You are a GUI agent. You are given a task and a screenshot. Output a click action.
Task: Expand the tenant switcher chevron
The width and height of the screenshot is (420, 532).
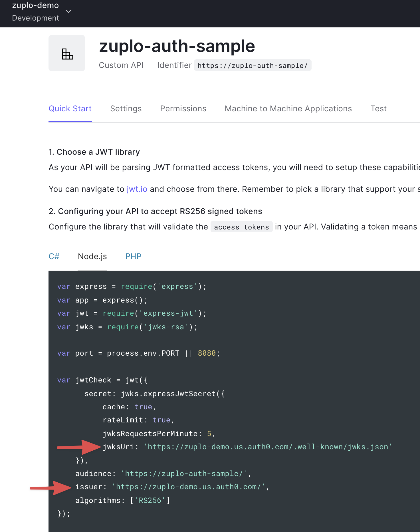point(68,11)
